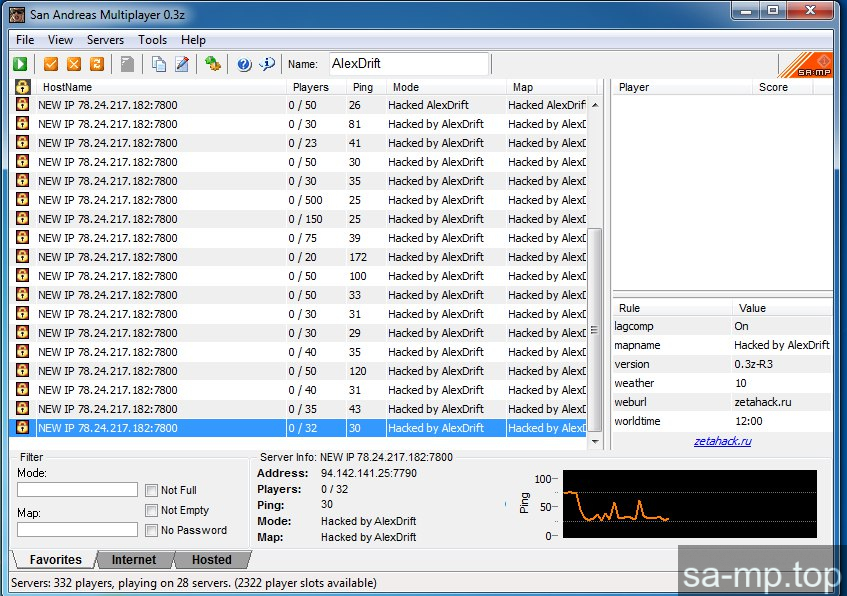Screen dimensions: 847x596
Task: Open the zetahack.ru link
Action: tap(722, 441)
